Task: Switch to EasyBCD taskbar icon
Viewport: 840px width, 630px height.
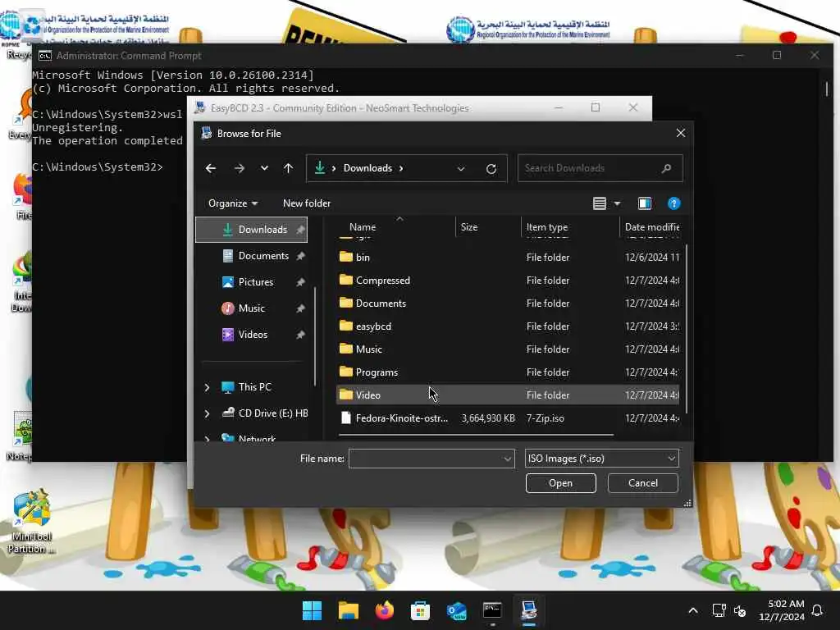Action: 529,610
